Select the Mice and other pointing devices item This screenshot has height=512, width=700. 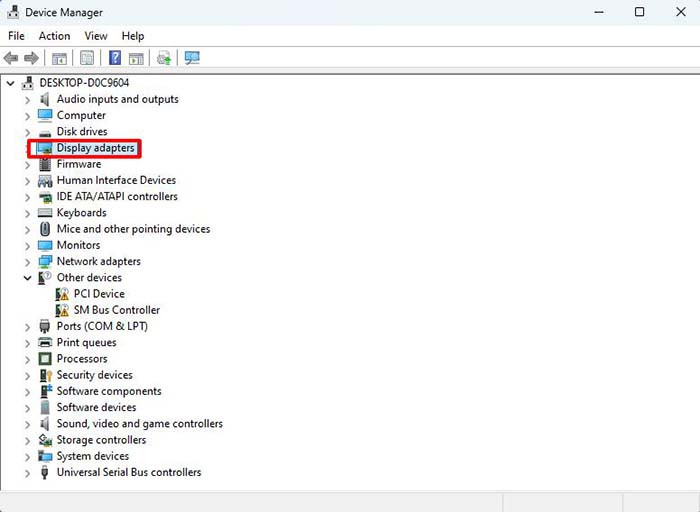coord(133,229)
